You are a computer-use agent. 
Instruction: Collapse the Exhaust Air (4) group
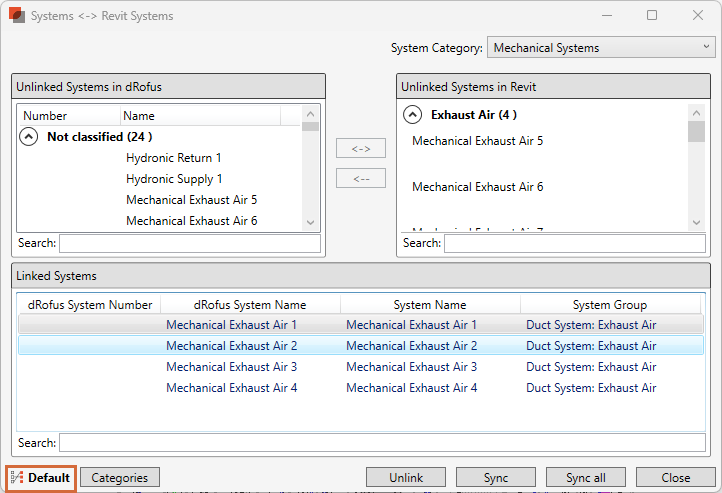coord(412,115)
